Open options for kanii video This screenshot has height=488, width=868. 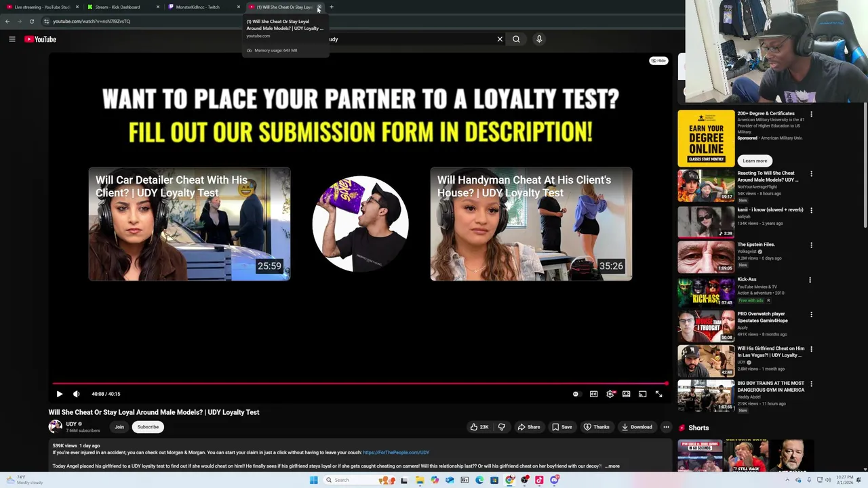point(811,210)
